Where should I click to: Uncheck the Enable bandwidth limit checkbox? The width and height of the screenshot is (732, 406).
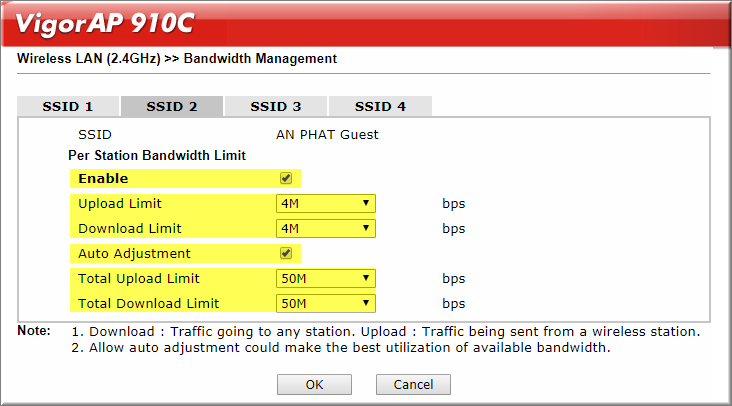[286, 178]
